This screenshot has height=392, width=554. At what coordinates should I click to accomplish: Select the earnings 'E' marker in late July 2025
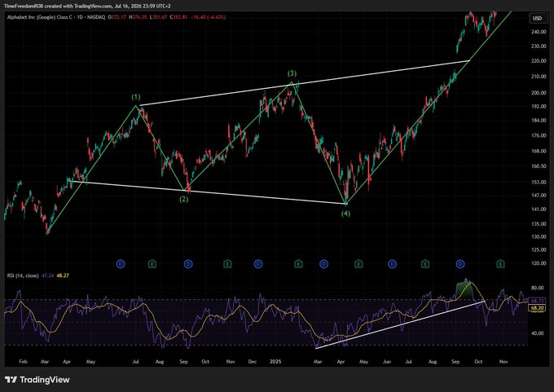(x=425, y=264)
